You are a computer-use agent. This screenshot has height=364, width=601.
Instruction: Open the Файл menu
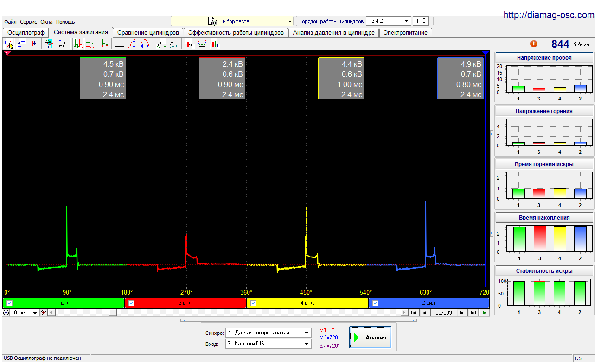(x=10, y=22)
